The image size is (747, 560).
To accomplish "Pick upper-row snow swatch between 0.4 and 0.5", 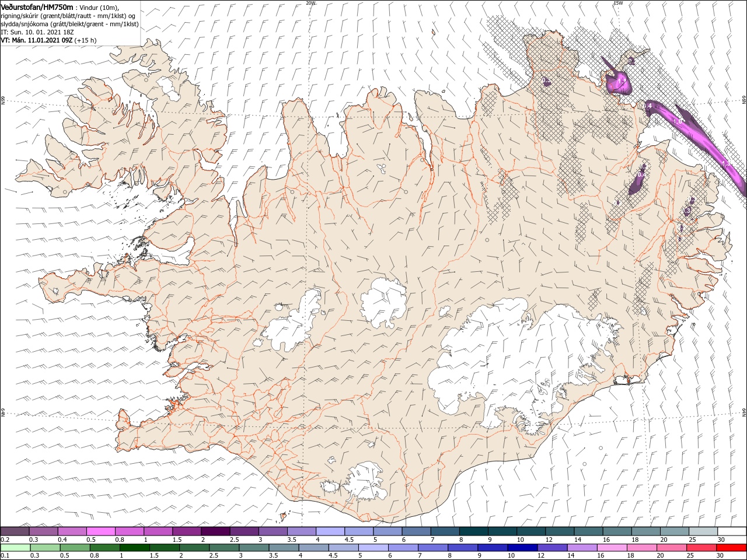I will (72, 531).
